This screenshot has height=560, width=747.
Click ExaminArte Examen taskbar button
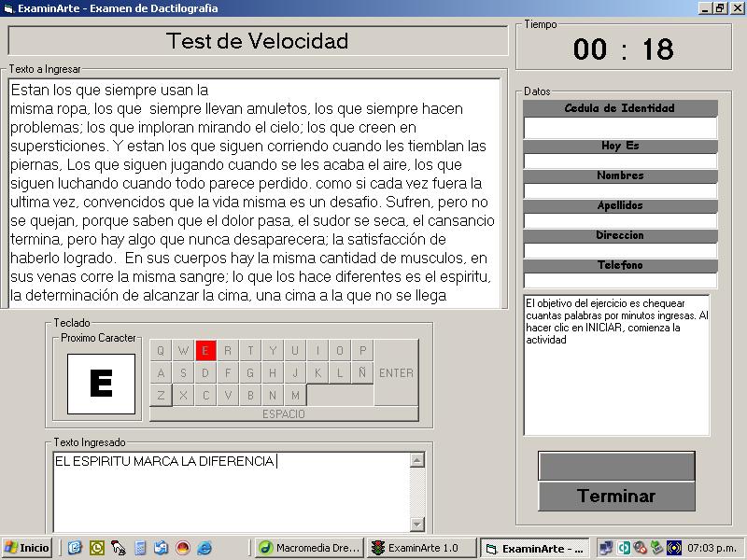534,548
